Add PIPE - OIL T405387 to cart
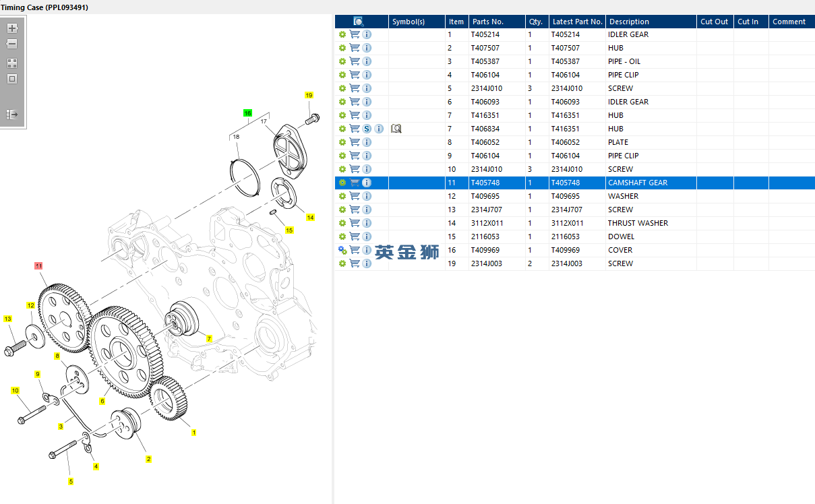The height and width of the screenshot is (504, 815). 355,61
